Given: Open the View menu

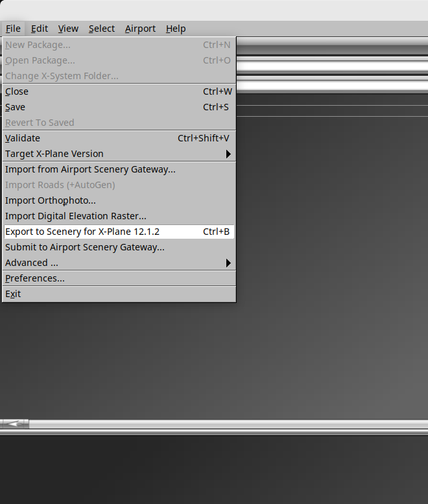Looking at the screenshot, I should (68, 29).
